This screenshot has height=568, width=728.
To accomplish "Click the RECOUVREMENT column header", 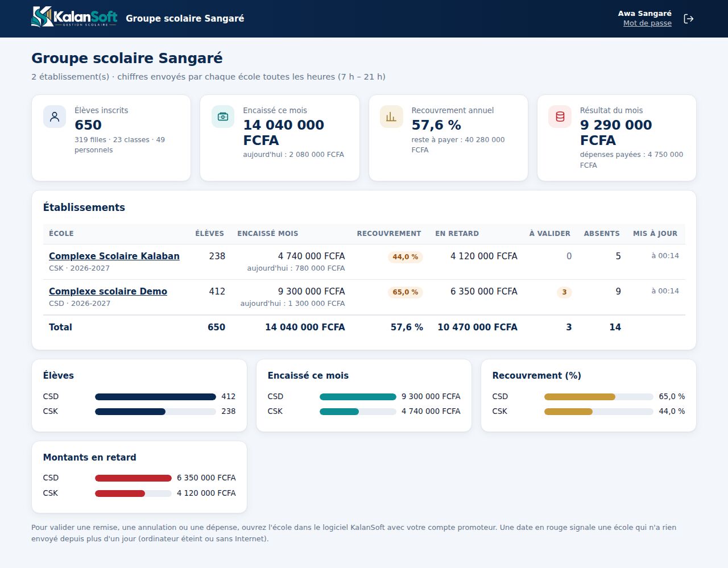I will (x=389, y=234).
